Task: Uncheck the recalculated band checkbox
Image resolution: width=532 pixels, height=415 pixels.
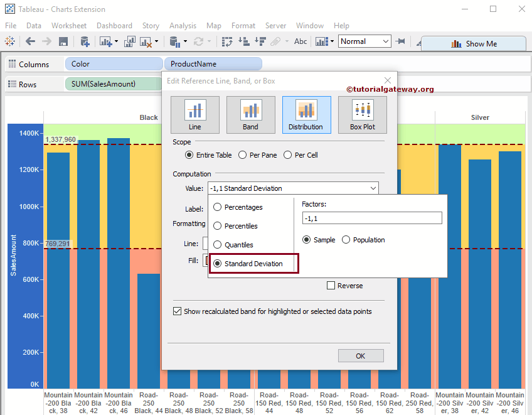Action: click(x=177, y=311)
